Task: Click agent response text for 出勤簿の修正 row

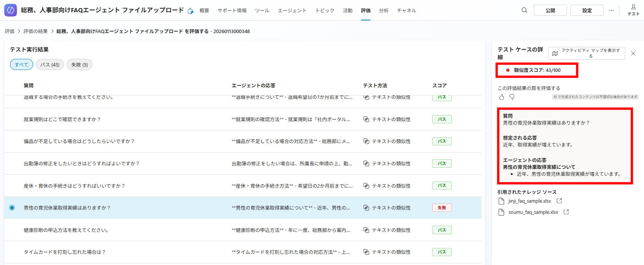Action: (292, 163)
